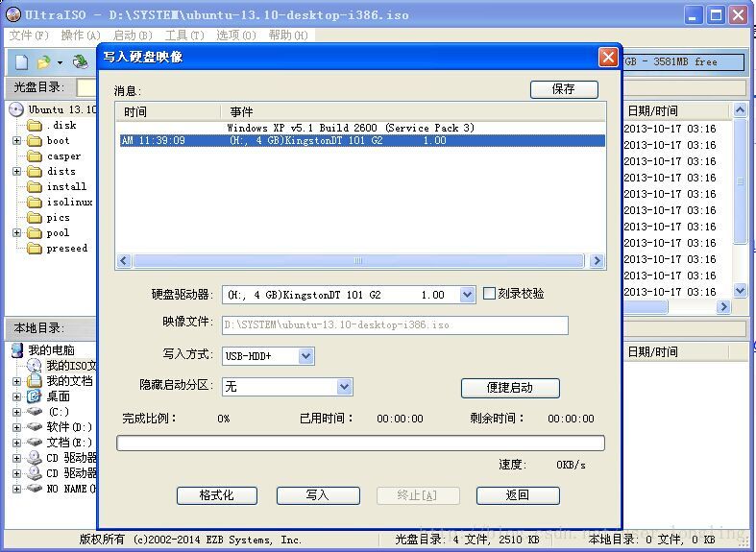Expand the 我的文档 node
Image resolution: width=756 pixels, height=552 pixels.
click(x=17, y=381)
